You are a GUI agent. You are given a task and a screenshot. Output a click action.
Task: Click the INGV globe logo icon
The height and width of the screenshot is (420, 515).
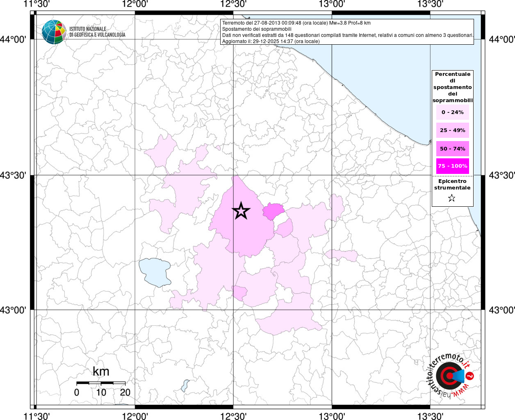(54, 32)
